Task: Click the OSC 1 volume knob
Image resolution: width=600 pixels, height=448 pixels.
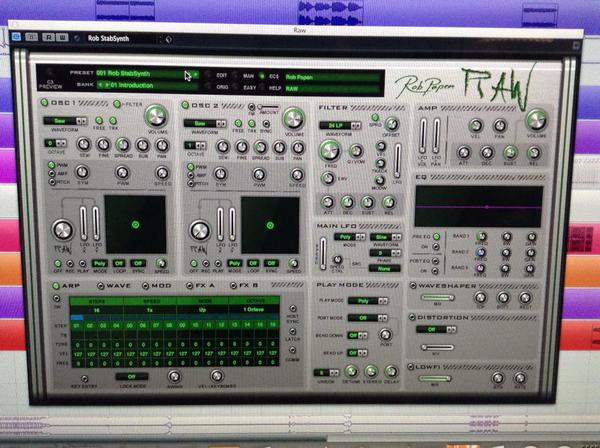Action: 156,116
